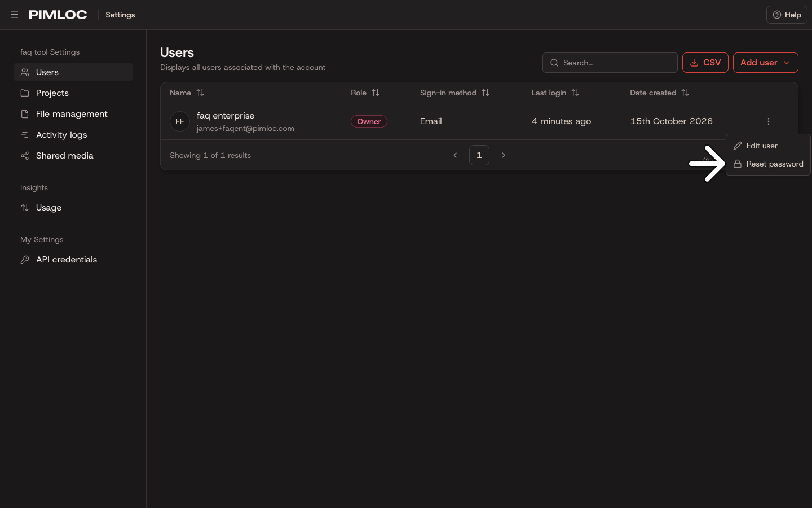
Task: Choose Edit user from context menu
Action: click(x=768, y=146)
